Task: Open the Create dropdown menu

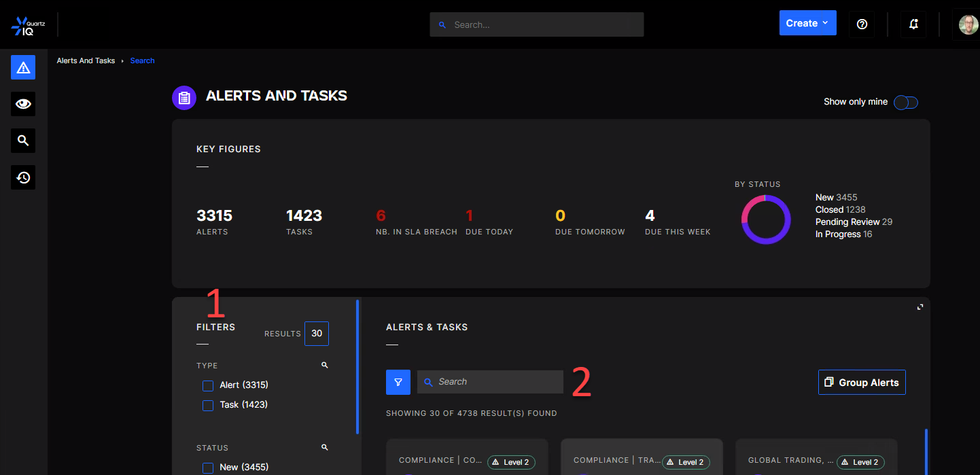Action: click(807, 23)
